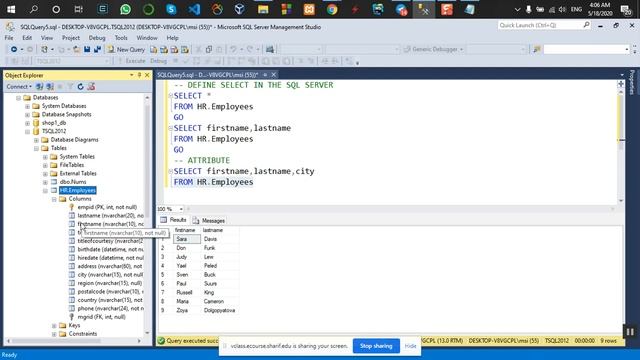
Task: Expand the System Tables folder
Action: 45,157
